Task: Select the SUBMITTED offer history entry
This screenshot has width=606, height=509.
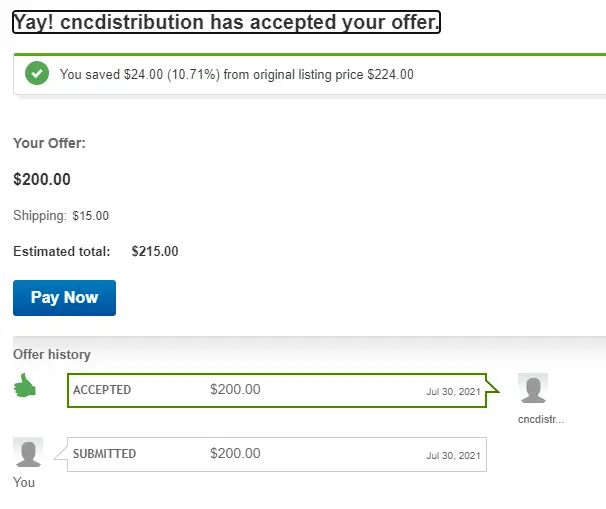Action: click(x=277, y=454)
